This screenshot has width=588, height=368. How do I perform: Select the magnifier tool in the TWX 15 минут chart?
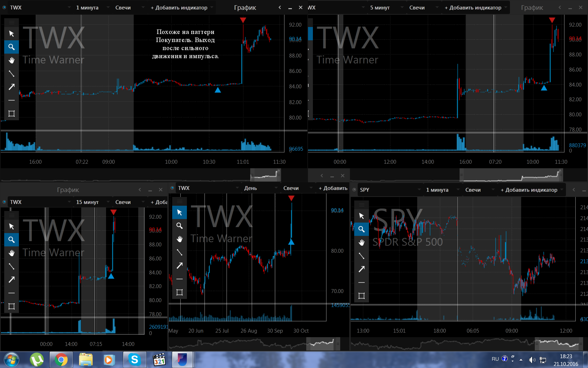coord(12,240)
